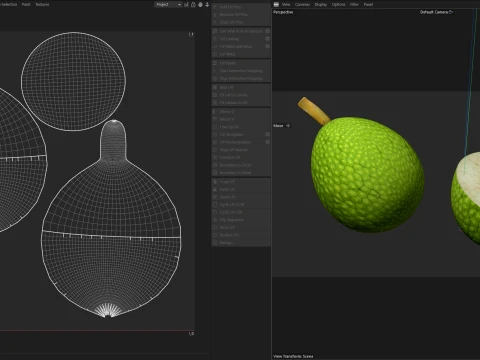Click Clear UV Pins button

point(241,22)
